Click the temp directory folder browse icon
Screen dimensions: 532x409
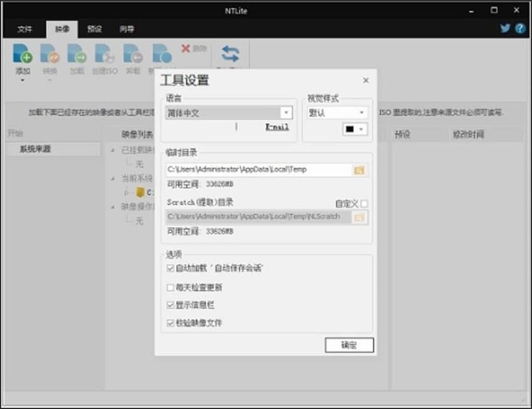point(359,169)
